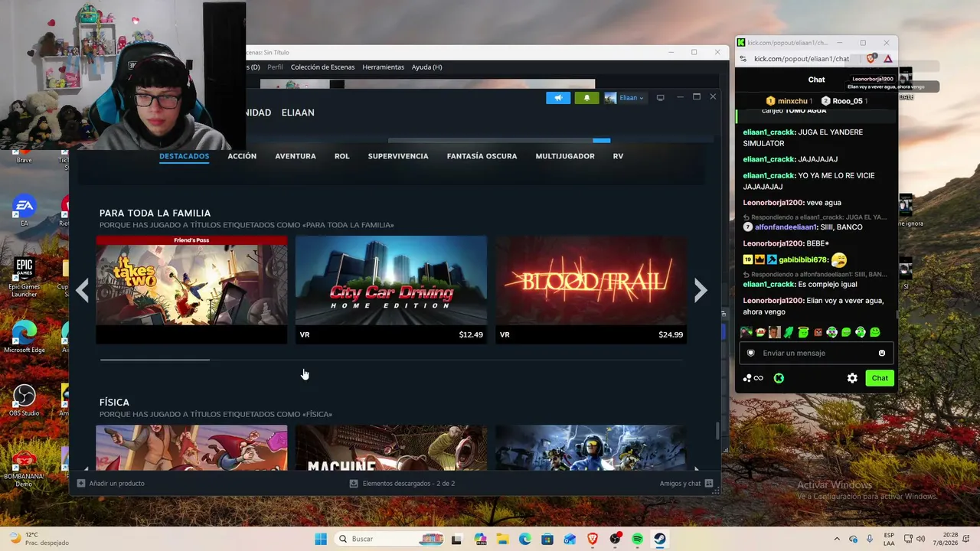Open the EA desktop shortcut
The width and height of the screenshot is (980, 551).
point(24,210)
